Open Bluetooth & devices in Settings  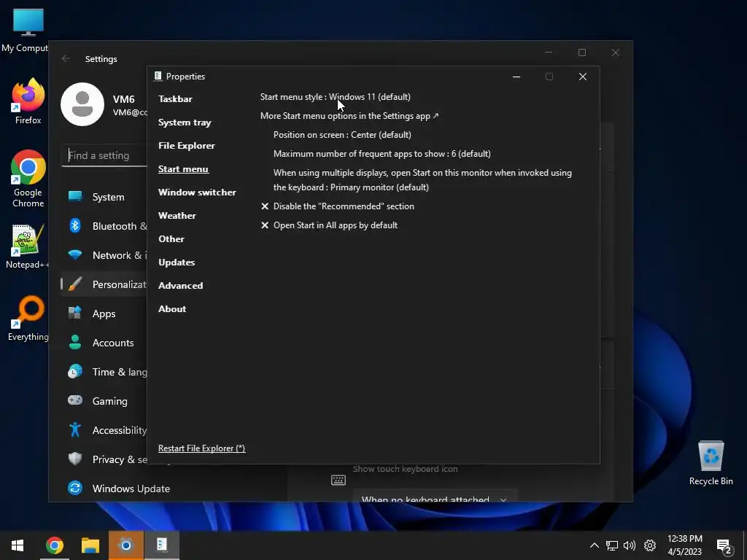click(x=104, y=226)
